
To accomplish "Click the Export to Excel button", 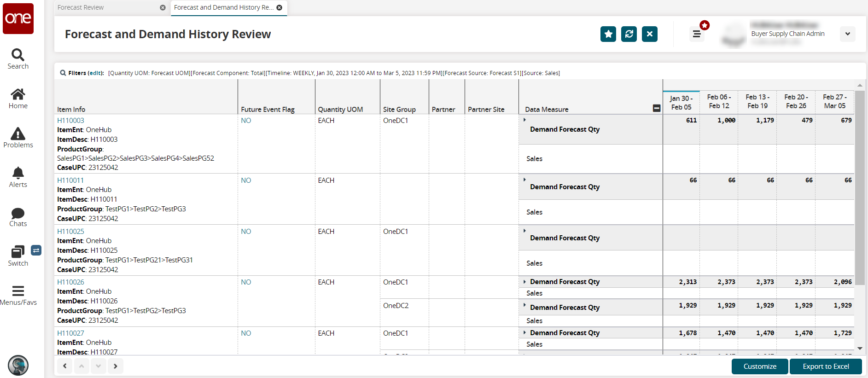I will click(826, 366).
